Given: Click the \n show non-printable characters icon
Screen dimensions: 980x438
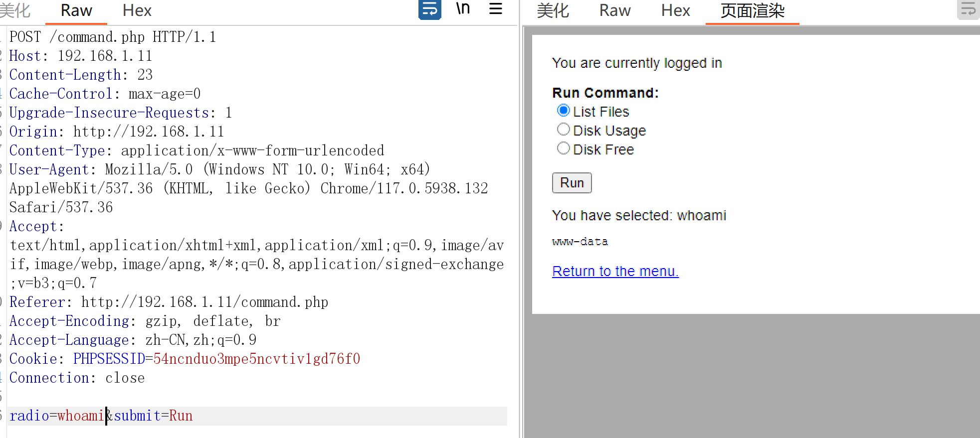Looking at the screenshot, I should tap(463, 9).
